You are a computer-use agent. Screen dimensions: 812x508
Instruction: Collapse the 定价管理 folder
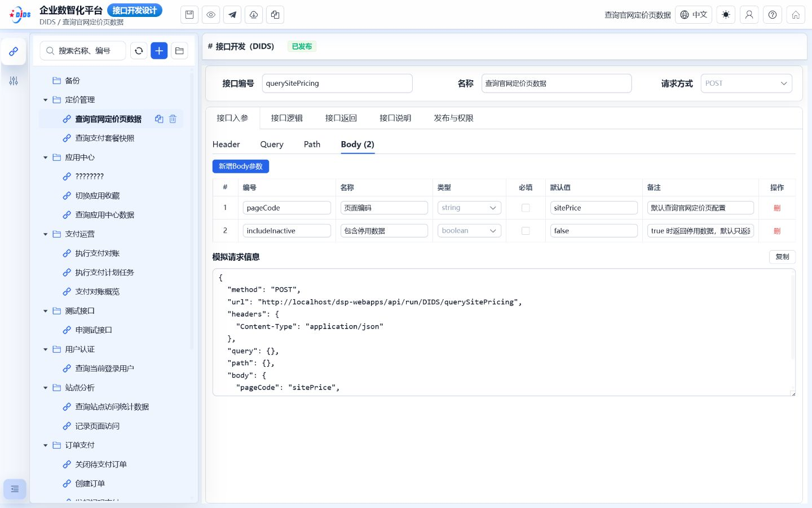click(x=46, y=100)
